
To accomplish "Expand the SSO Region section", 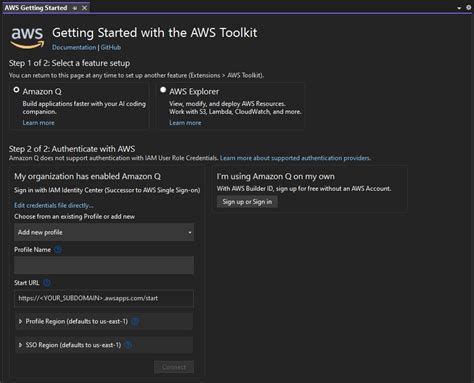I will (x=104, y=345).
